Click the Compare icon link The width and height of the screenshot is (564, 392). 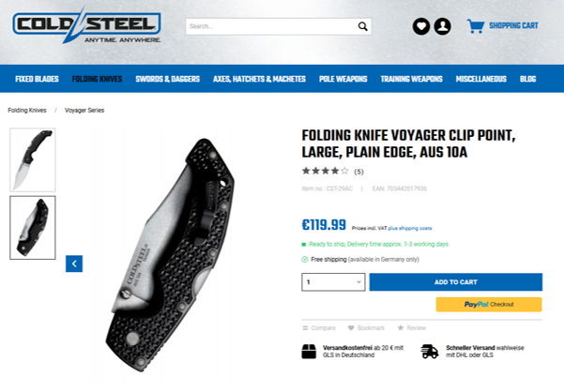pyautogui.click(x=305, y=328)
